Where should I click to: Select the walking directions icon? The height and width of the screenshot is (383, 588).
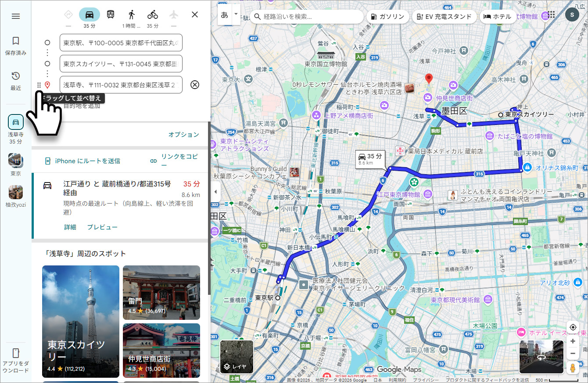coord(131,14)
